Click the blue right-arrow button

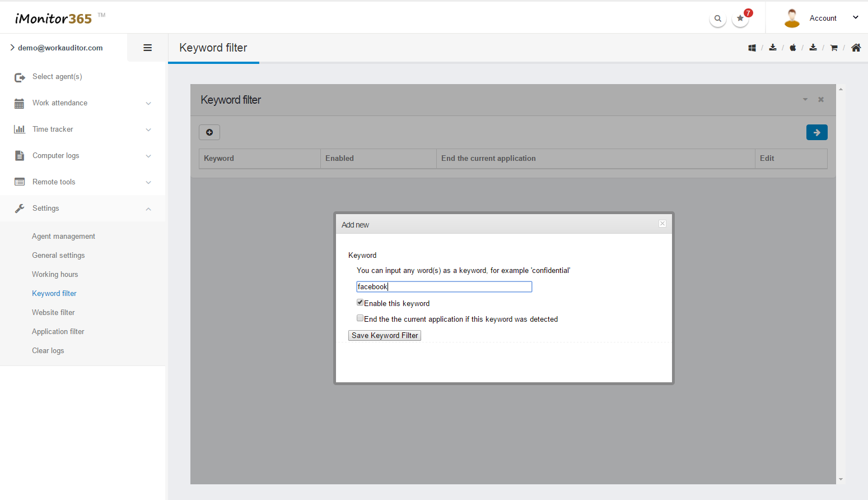[x=816, y=132]
